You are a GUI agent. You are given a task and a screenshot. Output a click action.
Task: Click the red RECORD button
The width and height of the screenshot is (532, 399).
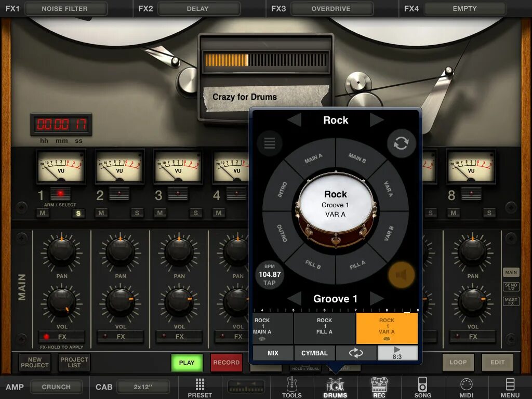point(227,362)
